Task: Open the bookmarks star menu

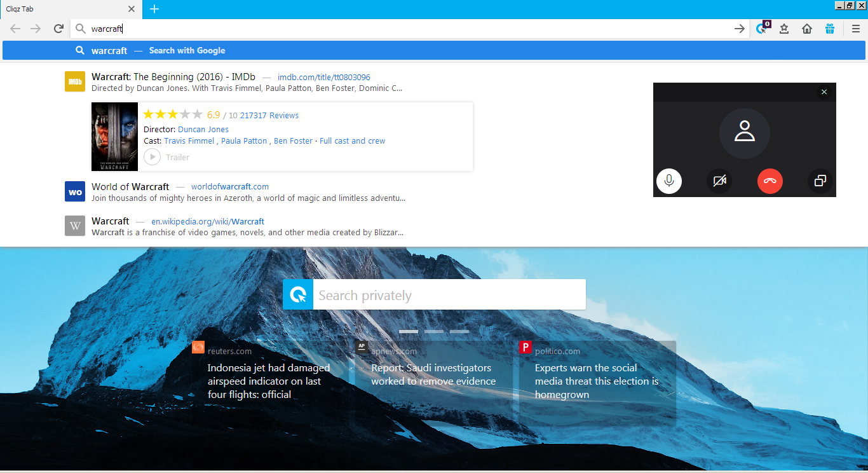Action: coord(784,29)
